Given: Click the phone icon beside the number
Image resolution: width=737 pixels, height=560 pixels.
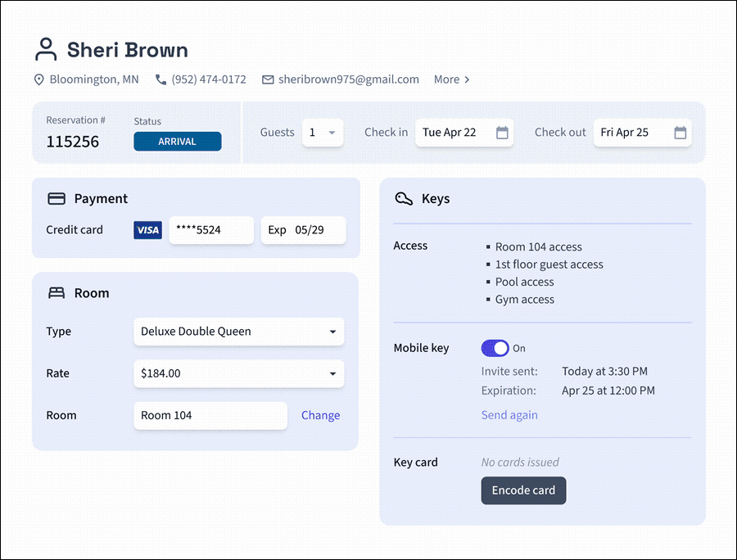Looking at the screenshot, I should (161, 79).
